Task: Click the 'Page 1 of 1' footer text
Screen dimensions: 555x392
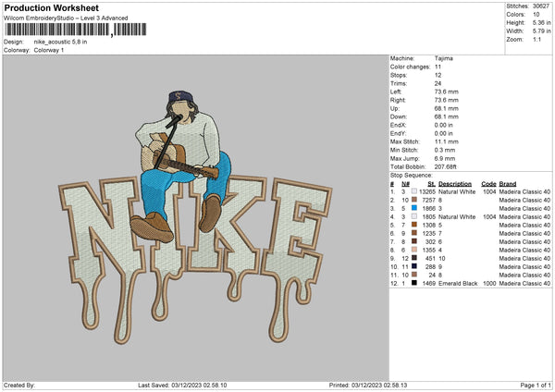Action: coord(536,386)
